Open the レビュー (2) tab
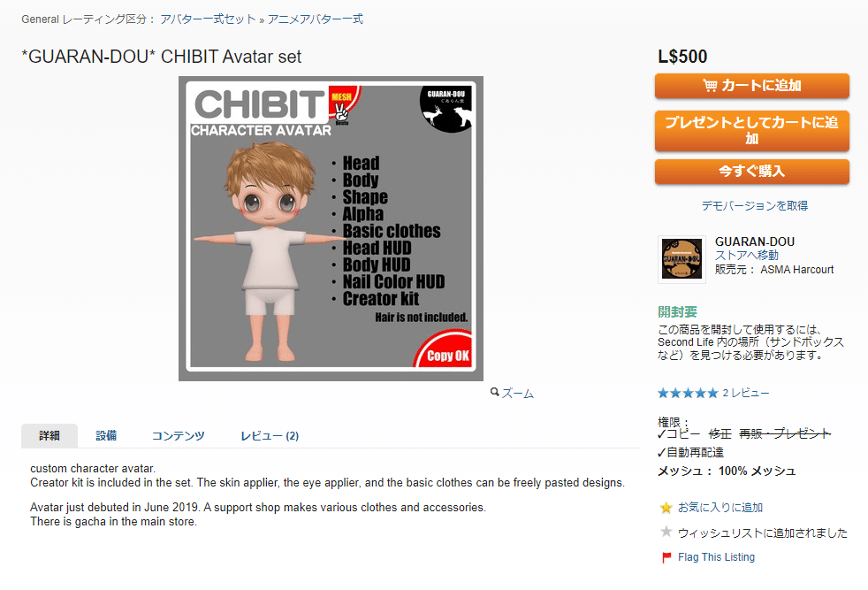The image size is (868, 590). tap(270, 436)
